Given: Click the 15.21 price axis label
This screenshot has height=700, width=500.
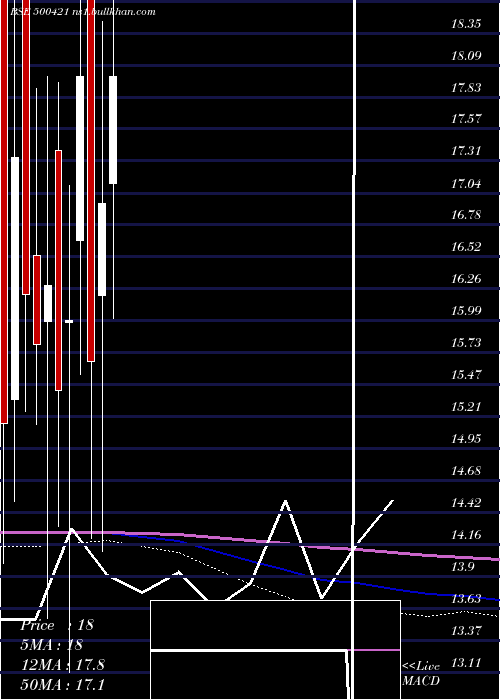Looking at the screenshot, I should pos(466,407).
